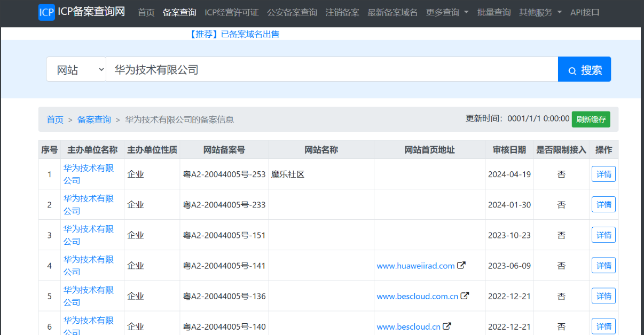Click the 网站名称 column header

tap(321, 150)
